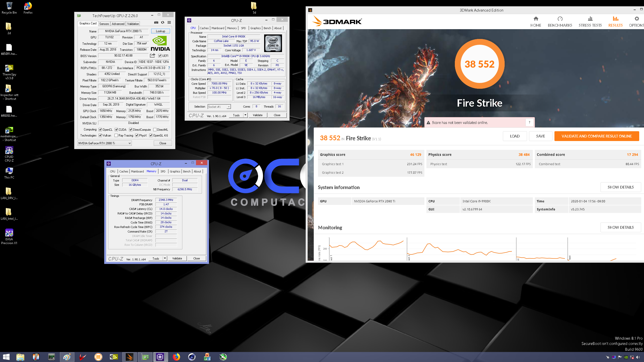The width and height of the screenshot is (644, 362).
Task: Toggle the UEFI checkbox in GPU-Z
Action: (160, 56)
